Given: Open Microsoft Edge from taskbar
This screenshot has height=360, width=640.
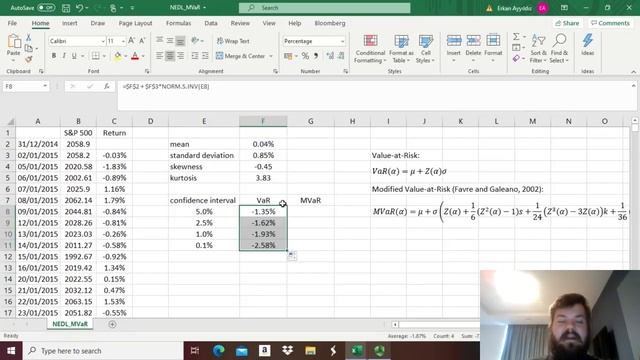Looking at the screenshot, I should pos(219,351).
